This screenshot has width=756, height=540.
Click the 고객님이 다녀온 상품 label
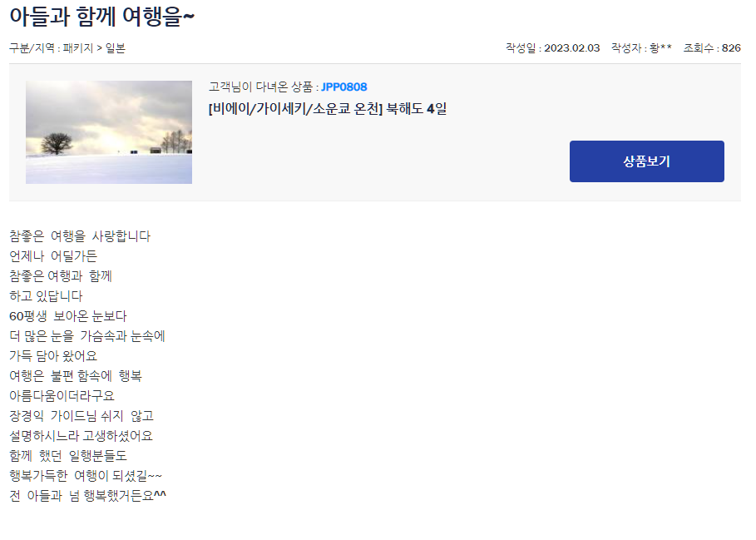coord(260,87)
